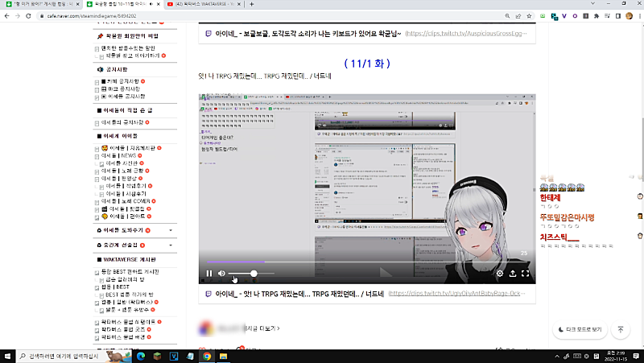Open the tab search chevron in Chrome
Viewport: 644px width, 363px height.
[x=592, y=4]
